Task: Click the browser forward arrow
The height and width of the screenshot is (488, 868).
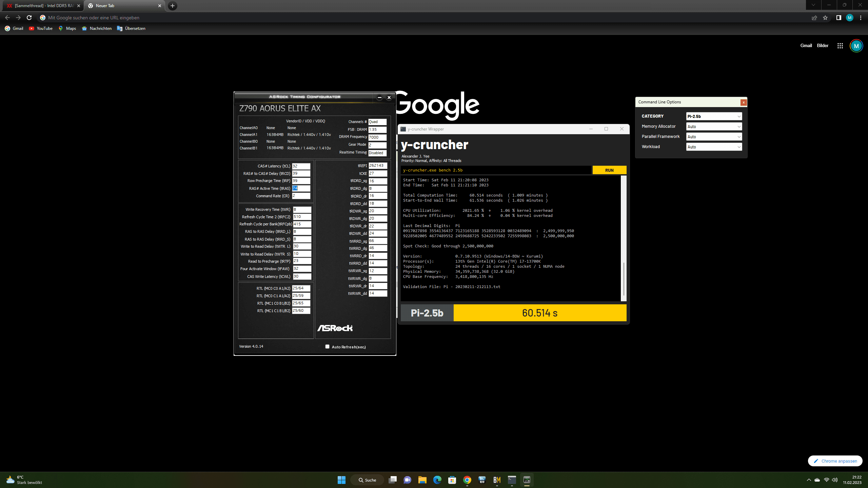Action: (x=18, y=18)
